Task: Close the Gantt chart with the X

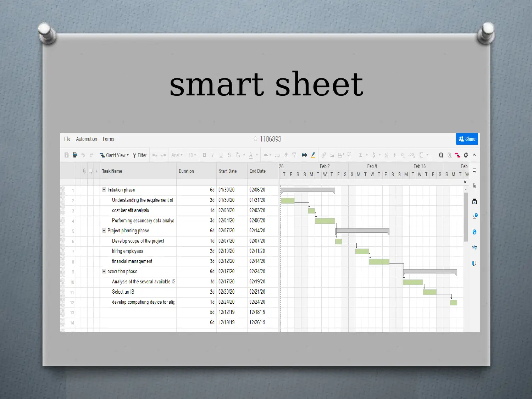Action: pos(465,182)
